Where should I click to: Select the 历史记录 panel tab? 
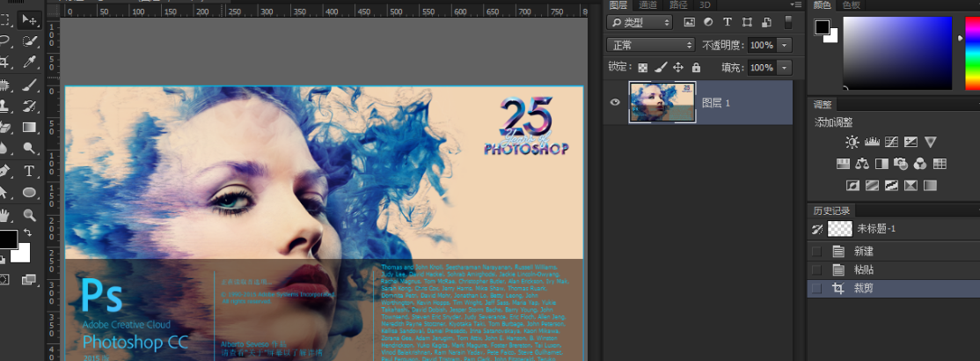pos(831,210)
